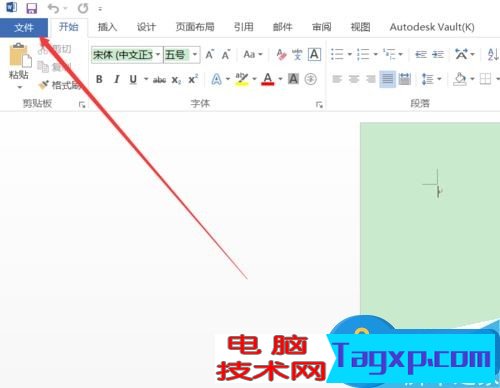Apply the yellow text highlight color
The height and width of the screenshot is (388, 500).
click(242, 79)
